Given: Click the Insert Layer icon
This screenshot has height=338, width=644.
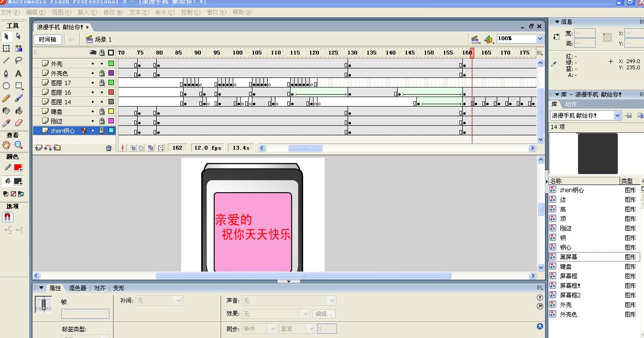Looking at the screenshot, I should 39,148.
